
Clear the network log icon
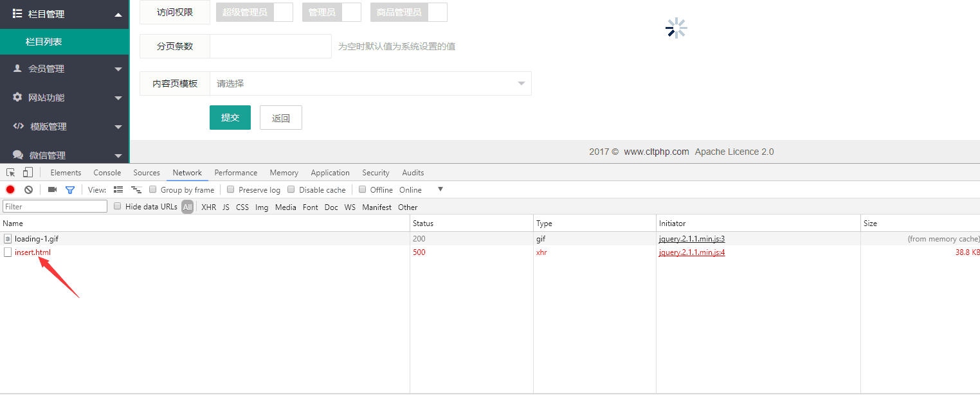[28, 189]
